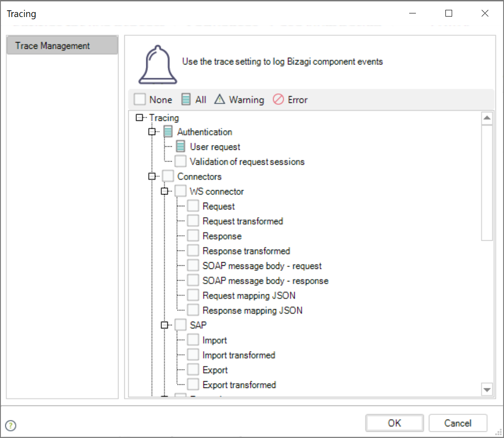Click the vertical scrollbar thumb
The height and width of the screenshot is (438, 504).
click(487, 183)
